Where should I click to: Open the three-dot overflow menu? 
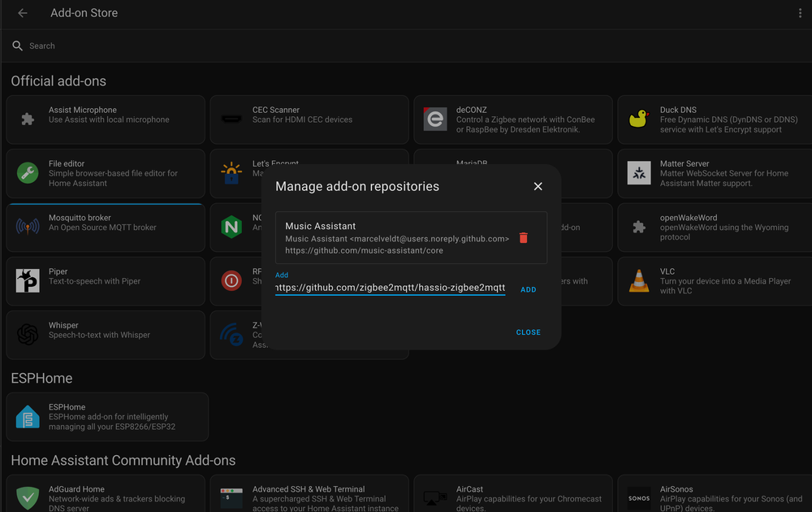pos(800,13)
